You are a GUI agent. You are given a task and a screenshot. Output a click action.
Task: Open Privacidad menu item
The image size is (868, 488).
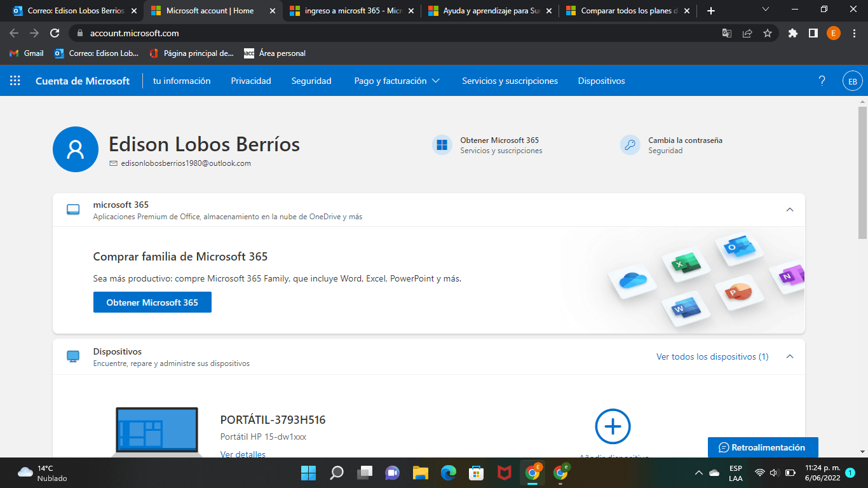251,81
